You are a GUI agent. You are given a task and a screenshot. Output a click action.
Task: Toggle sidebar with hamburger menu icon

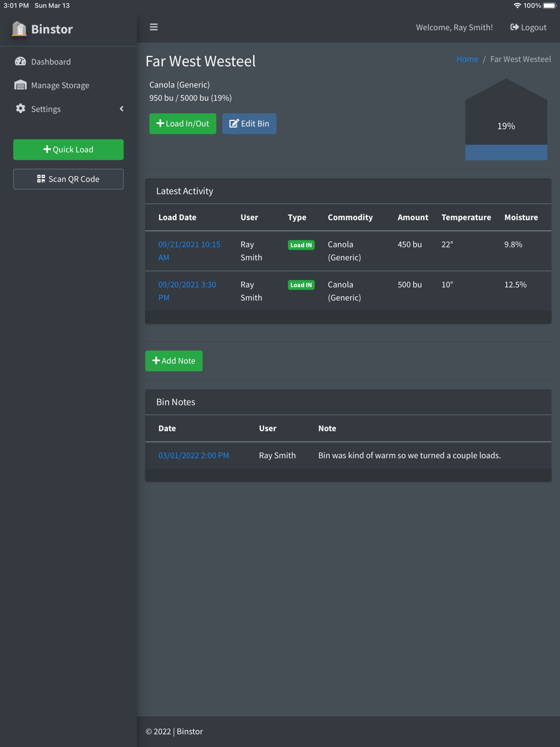(153, 27)
